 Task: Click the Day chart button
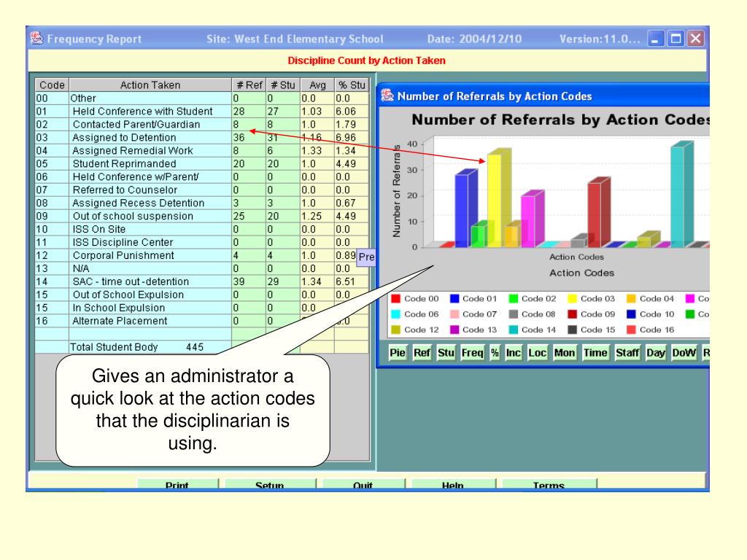tap(656, 353)
